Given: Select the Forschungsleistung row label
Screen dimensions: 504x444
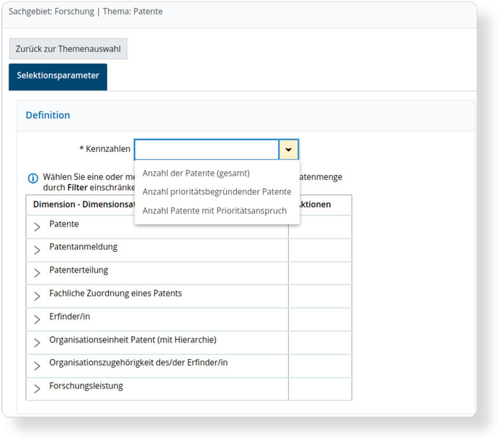Looking at the screenshot, I should tap(86, 386).
